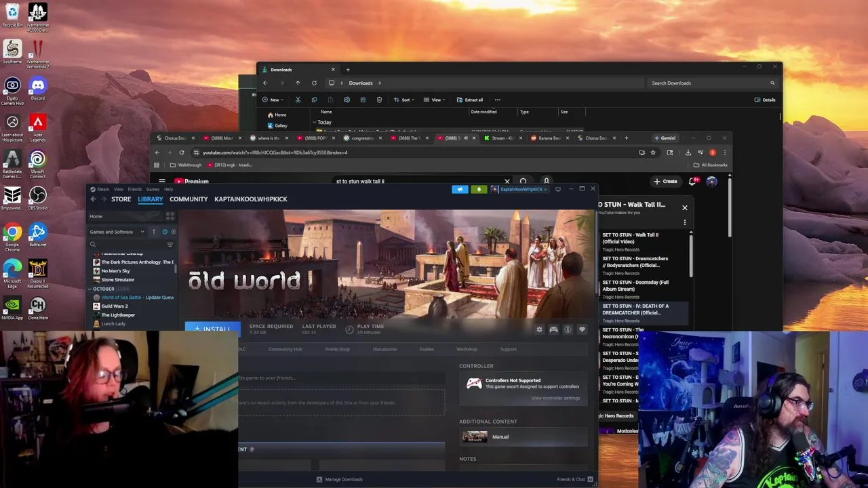Open the Steam Friends menu
868x488 pixels.
135,189
